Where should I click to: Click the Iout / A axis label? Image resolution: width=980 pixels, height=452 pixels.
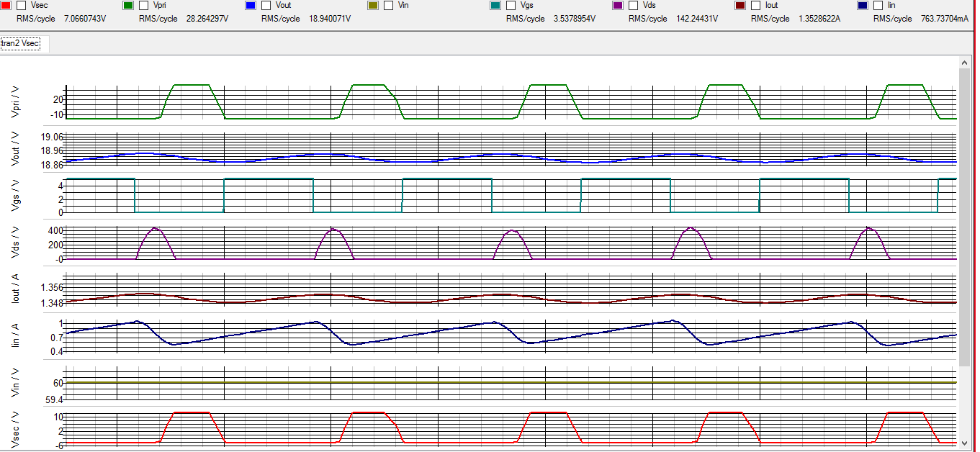click(x=17, y=290)
